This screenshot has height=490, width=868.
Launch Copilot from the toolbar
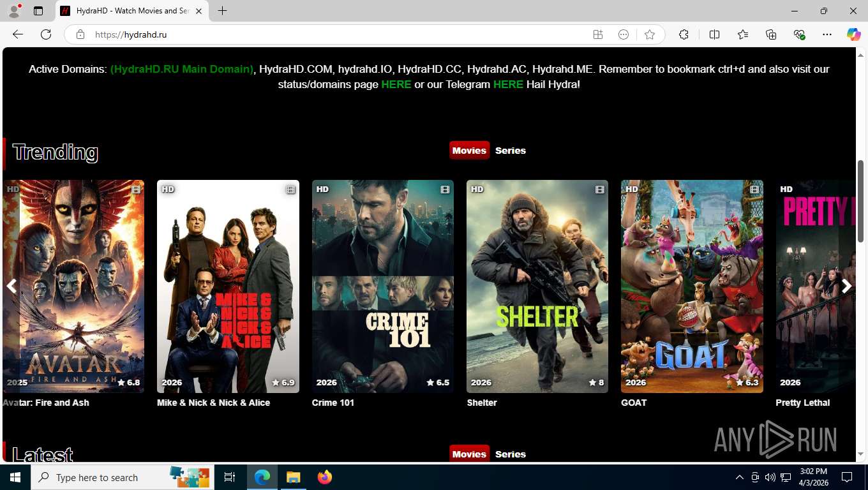(x=853, y=34)
